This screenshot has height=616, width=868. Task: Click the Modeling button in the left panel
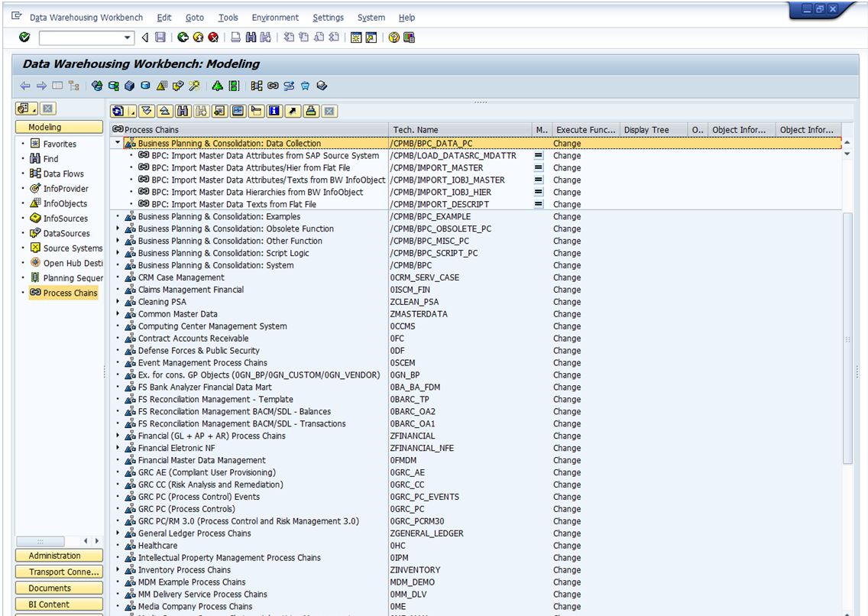pyautogui.click(x=59, y=127)
